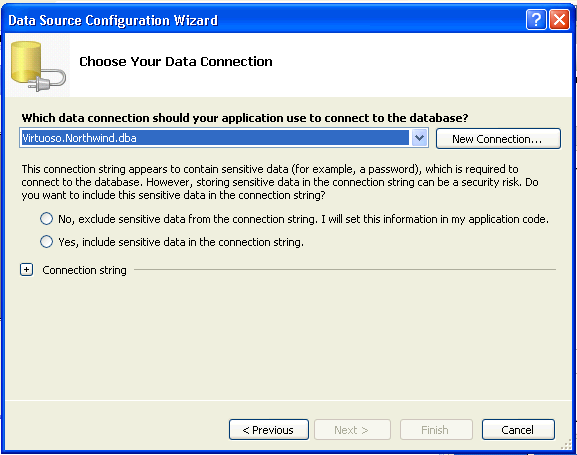Open the question mark help button
Screen dimensions: 577x455
point(536,20)
